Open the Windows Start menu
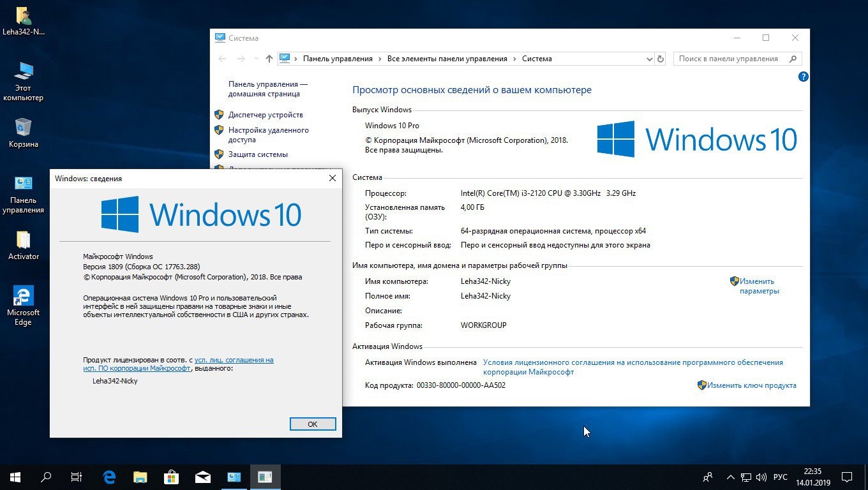Screen dimensions: 868x490 [x=15, y=477]
